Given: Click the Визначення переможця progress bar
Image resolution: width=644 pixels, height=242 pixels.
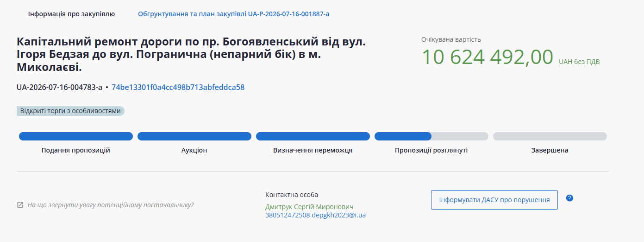Looking at the screenshot, I should [313, 136].
